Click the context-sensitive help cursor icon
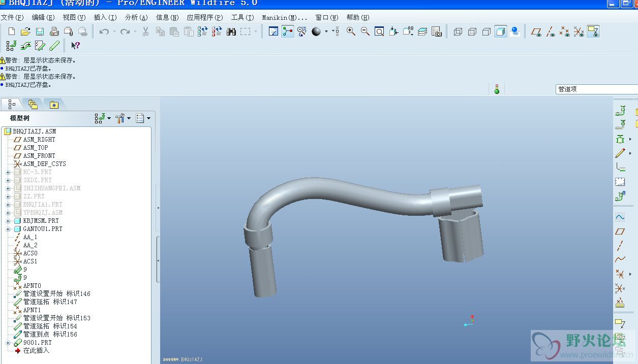 pyautogui.click(x=75, y=46)
